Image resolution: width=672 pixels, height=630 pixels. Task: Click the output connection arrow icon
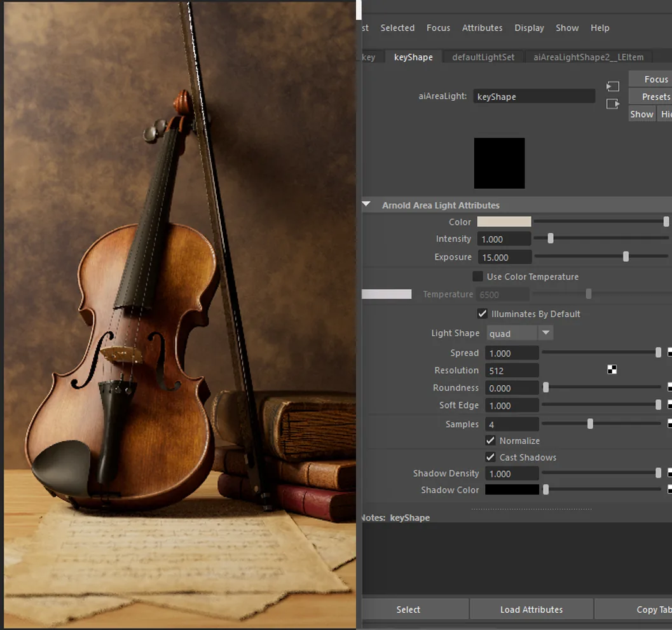click(612, 104)
